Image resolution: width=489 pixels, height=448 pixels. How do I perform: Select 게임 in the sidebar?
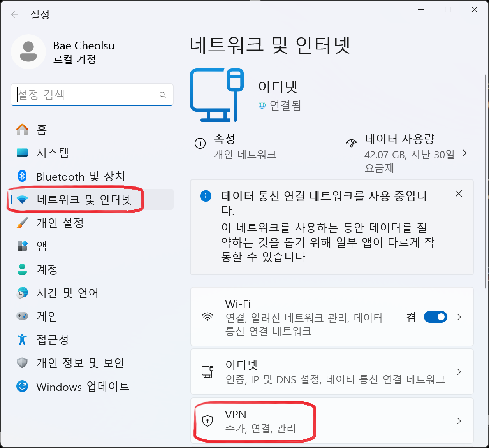pyautogui.click(x=92, y=316)
